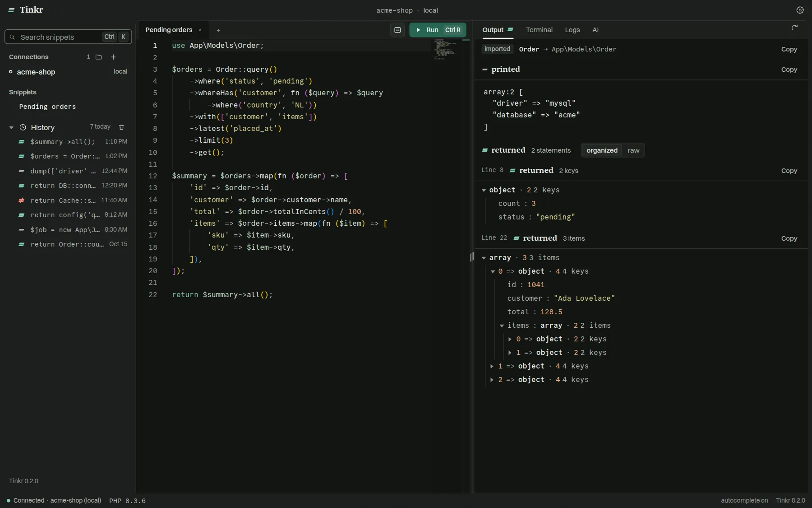Collapse the History section
This screenshot has height=508, width=812.
[x=11, y=128]
